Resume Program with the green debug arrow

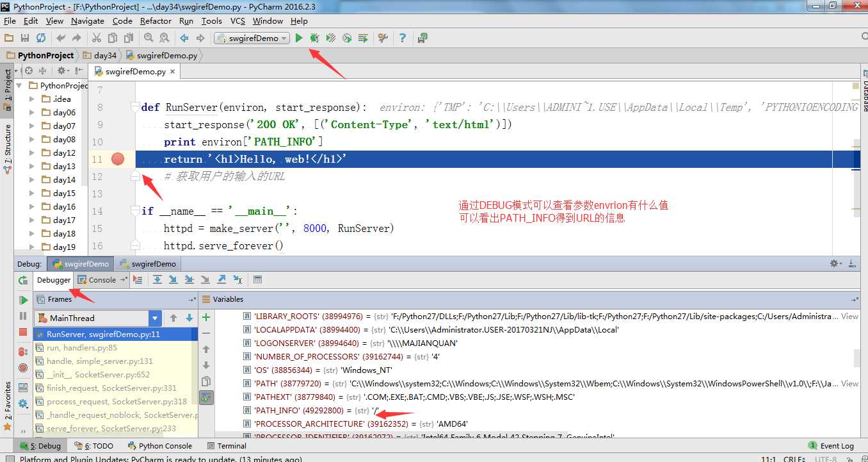pos(23,300)
